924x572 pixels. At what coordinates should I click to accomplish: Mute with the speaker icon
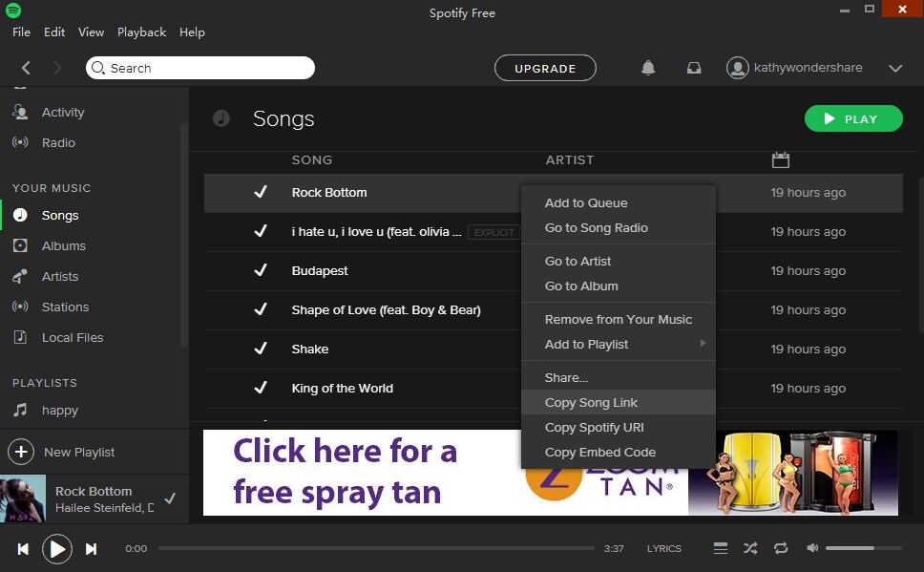812,548
